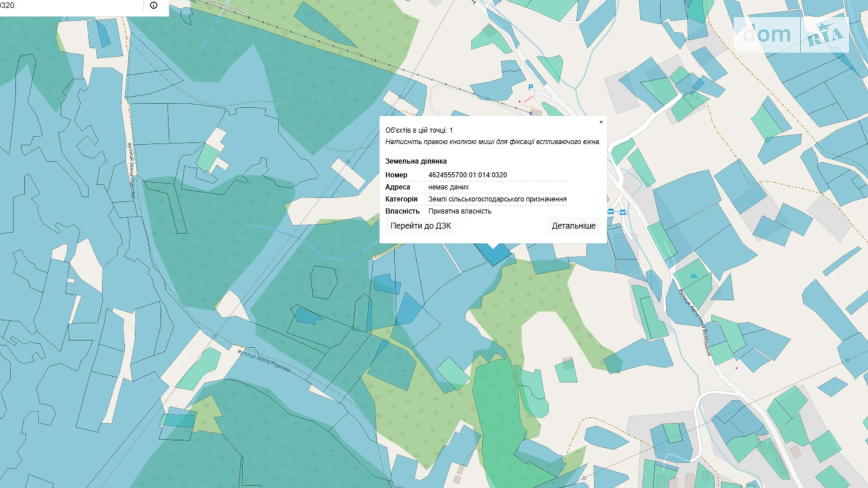Select the highlighted dark-blue parcel under popup

click(494, 254)
